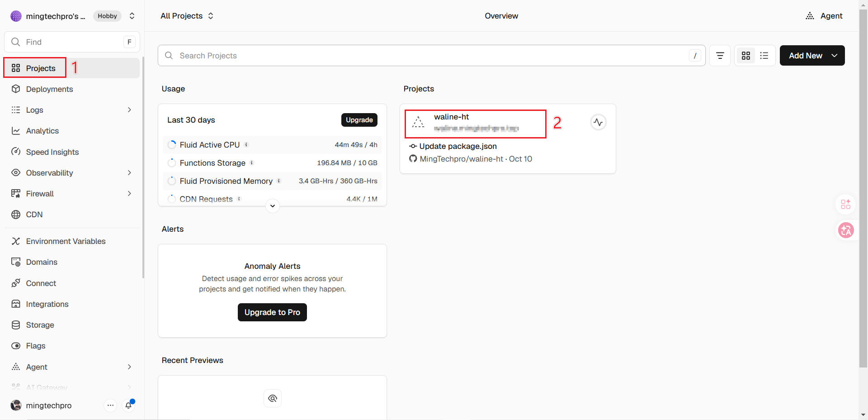Click Fluid Provisioned Memory info icon
The height and width of the screenshot is (420, 868).
pos(279,181)
